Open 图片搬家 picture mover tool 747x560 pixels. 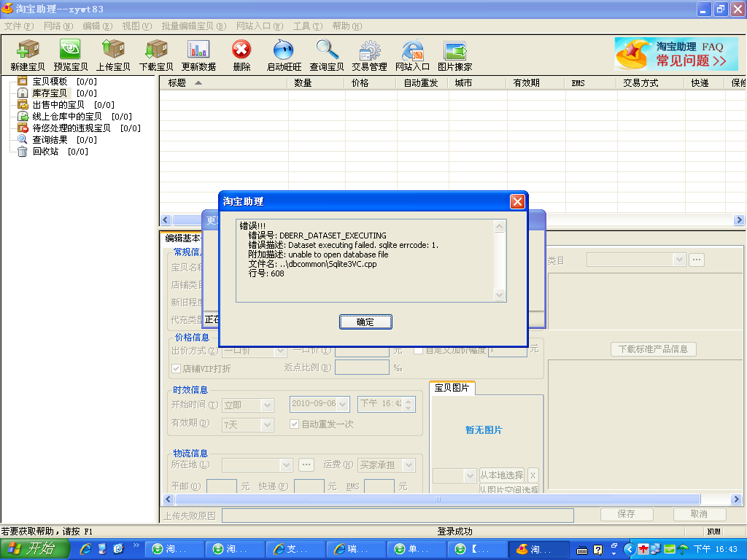point(455,55)
